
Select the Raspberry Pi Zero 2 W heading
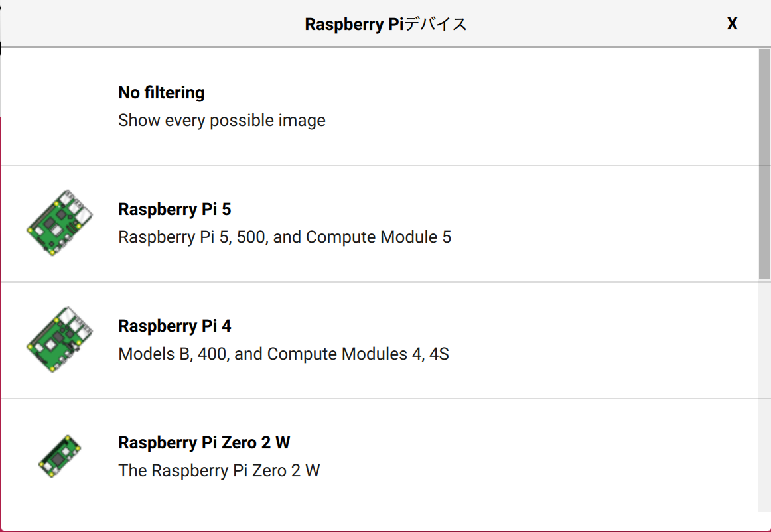(x=204, y=442)
